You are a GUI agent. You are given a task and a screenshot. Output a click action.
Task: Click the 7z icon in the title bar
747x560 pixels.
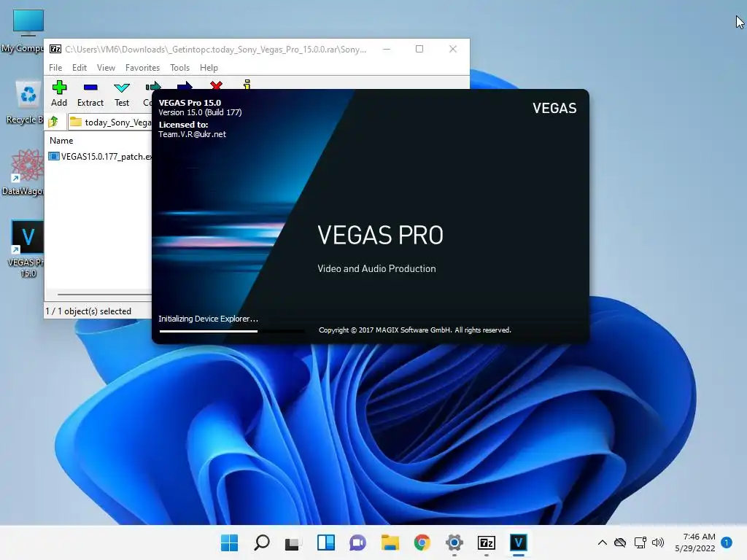[x=55, y=49]
